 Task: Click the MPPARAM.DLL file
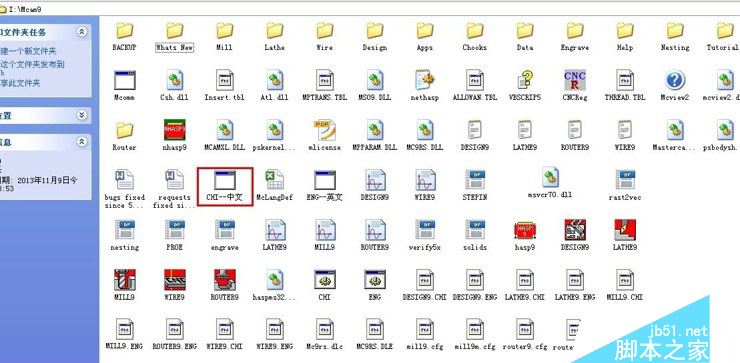[375, 130]
